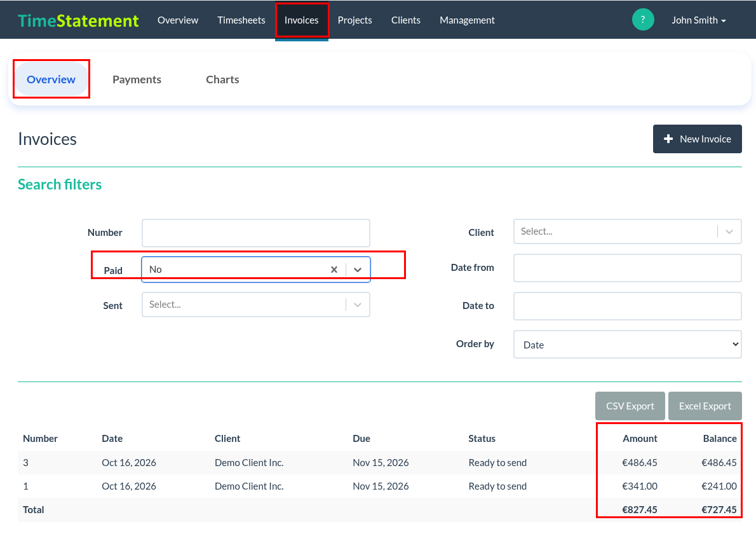Click the Status column header
The image size is (756, 543).
[x=482, y=438]
